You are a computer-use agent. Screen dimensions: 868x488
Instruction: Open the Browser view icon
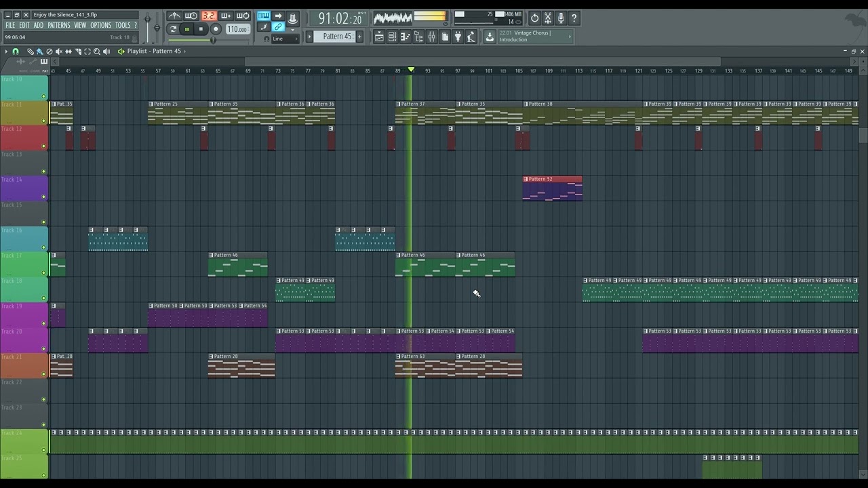click(418, 37)
